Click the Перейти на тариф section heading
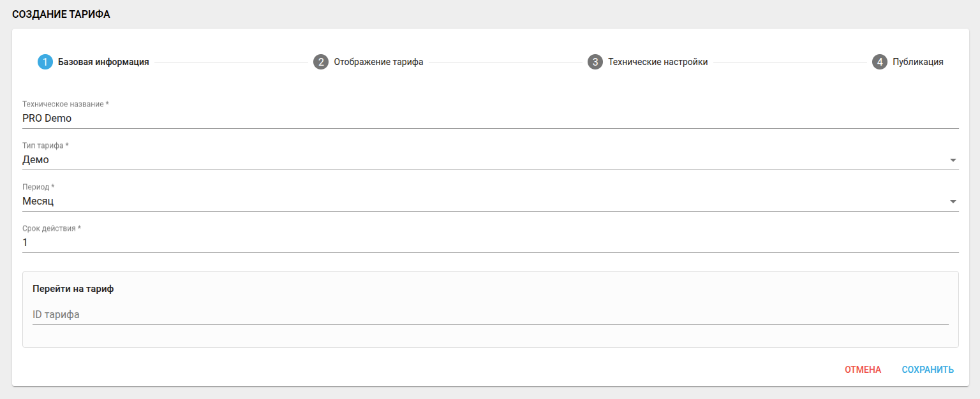Image resolution: width=980 pixels, height=399 pixels. click(73, 289)
